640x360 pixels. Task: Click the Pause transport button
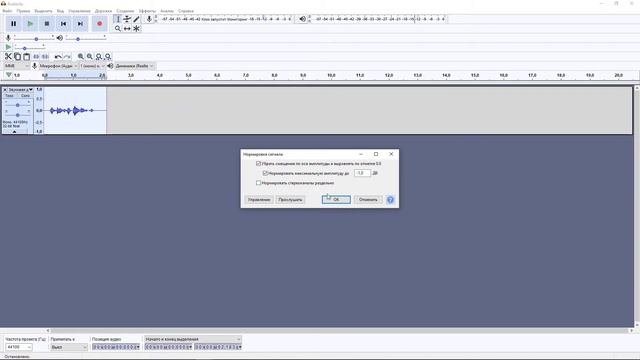click(x=13, y=24)
